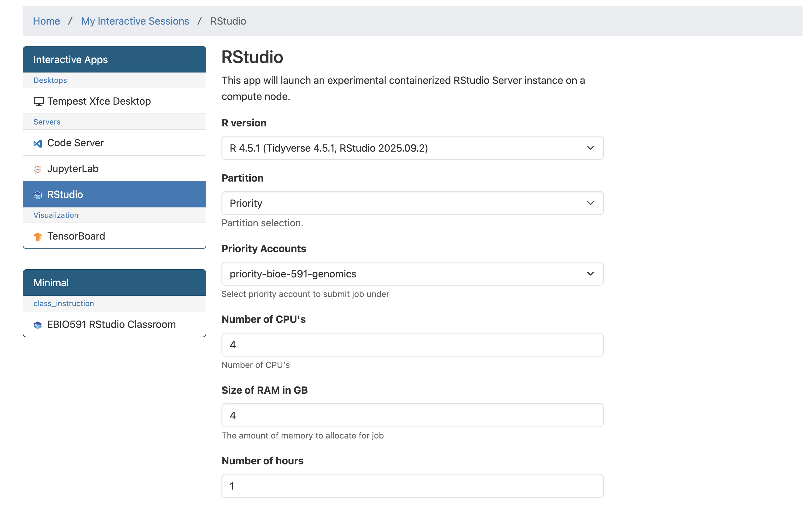812x505 pixels.
Task: Click the R version dropdown chevron
Action: click(x=590, y=148)
